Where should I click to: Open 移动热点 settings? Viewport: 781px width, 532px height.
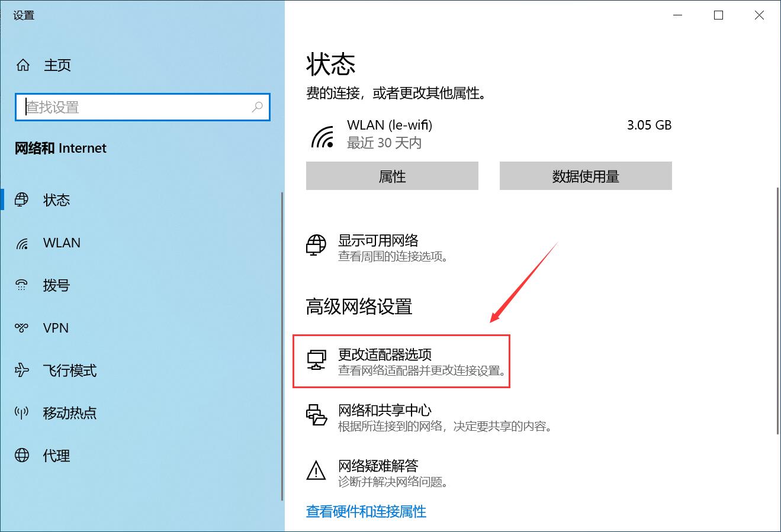click(x=70, y=413)
